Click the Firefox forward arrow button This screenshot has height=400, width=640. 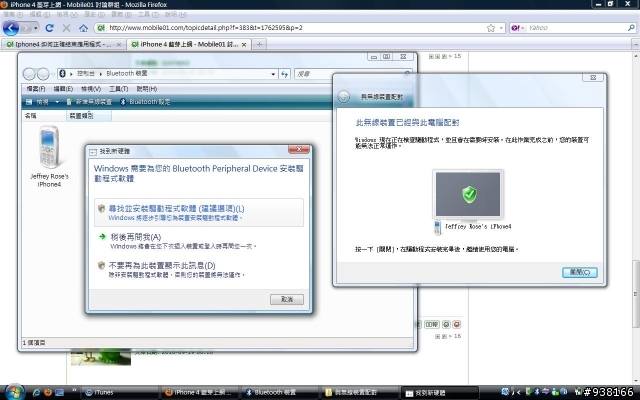tap(26, 28)
